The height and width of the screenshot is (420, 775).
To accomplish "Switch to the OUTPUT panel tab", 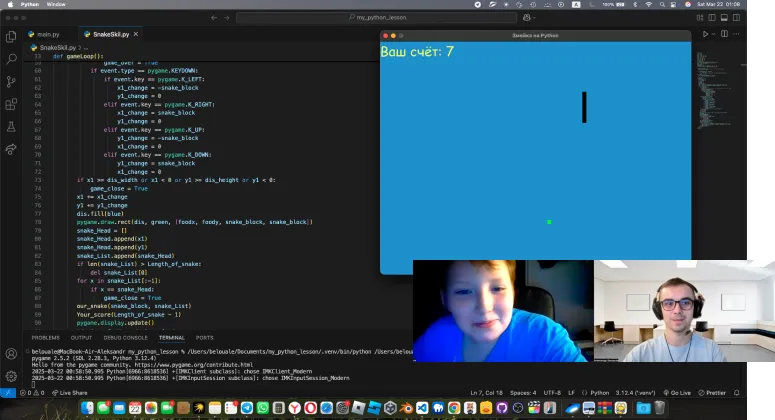I will click(82, 338).
